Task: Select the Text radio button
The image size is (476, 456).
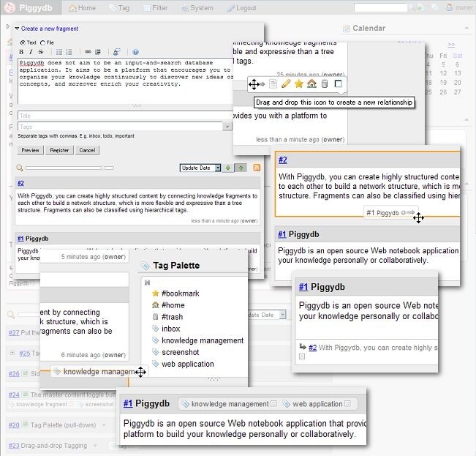Action: (x=23, y=42)
